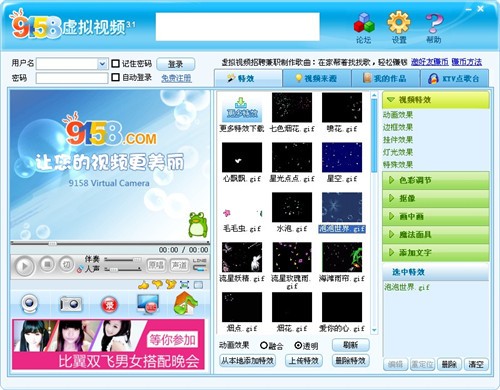The image size is (500, 390).
Task: Select the 融合 radio button
Action: 264,345
